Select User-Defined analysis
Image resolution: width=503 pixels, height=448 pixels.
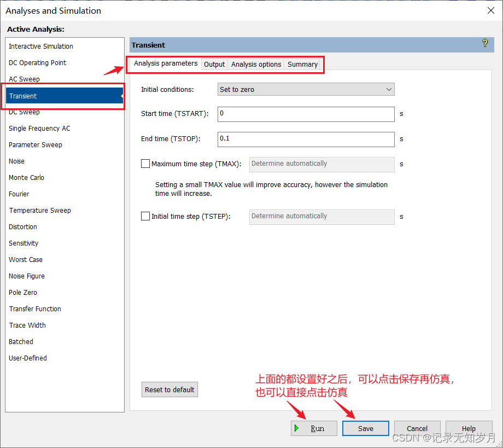click(x=65, y=358)
